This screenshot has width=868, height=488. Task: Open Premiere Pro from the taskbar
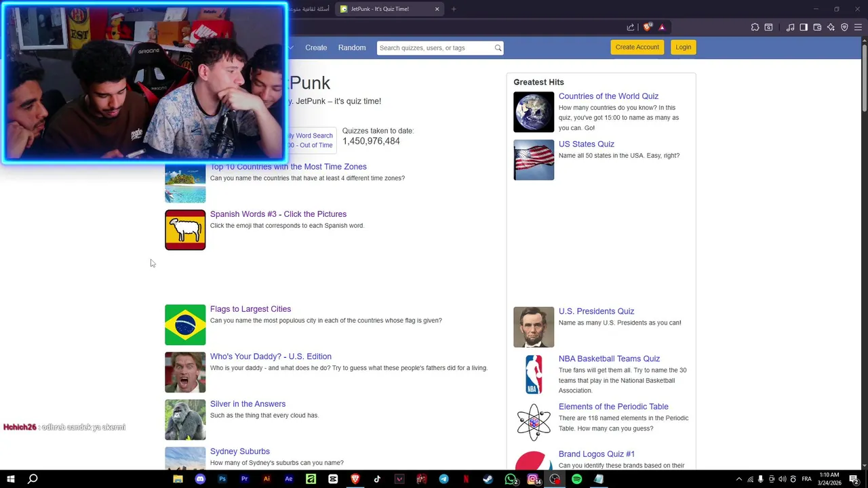pos(244,479)
